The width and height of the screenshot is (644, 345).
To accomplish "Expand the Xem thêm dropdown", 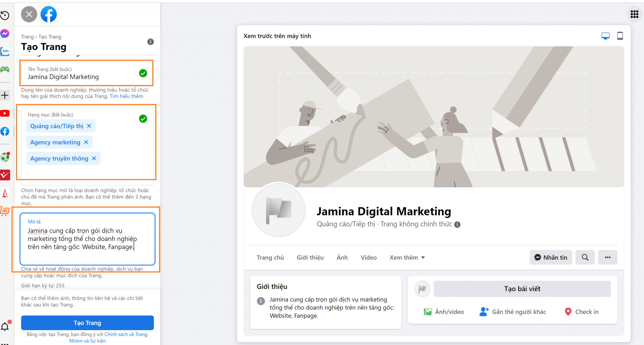I will [x=407, y=257].
